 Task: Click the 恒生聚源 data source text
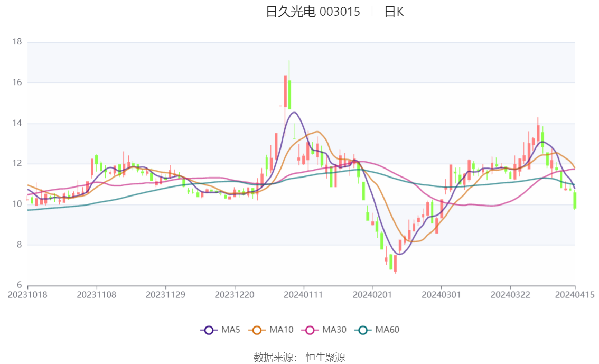[x=325, y=358]
